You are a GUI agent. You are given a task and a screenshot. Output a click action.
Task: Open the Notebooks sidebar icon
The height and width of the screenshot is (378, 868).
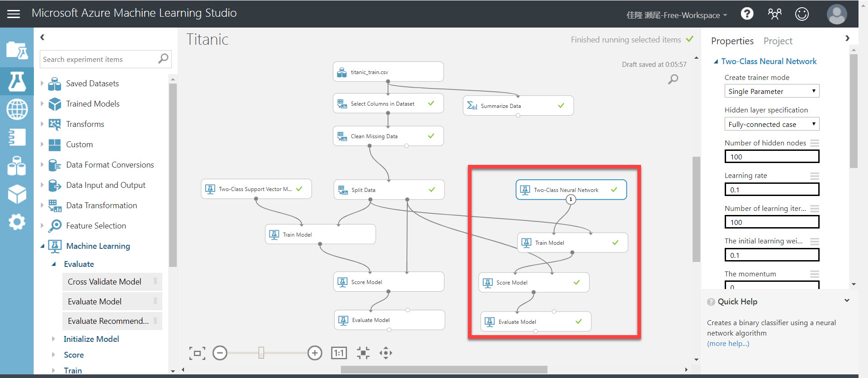click(x=17, y=137)
